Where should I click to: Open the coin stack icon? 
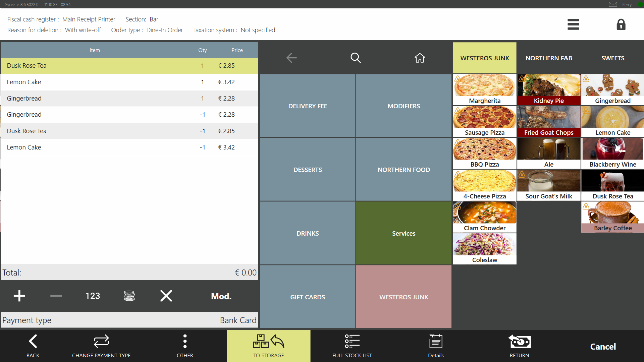tap(129, 296)
